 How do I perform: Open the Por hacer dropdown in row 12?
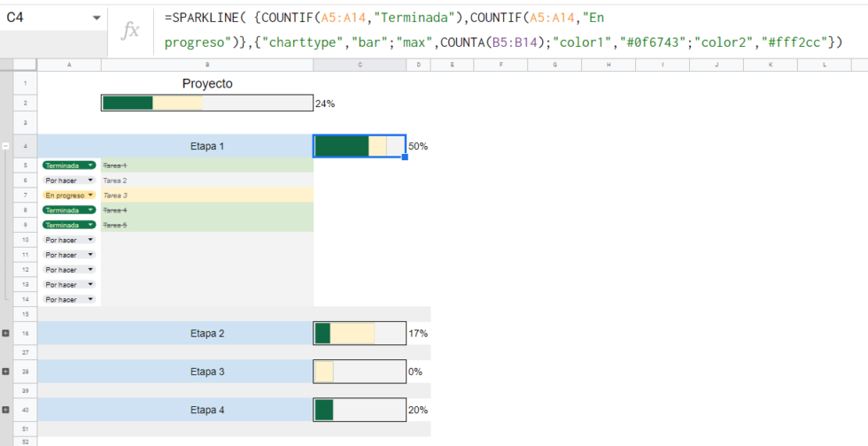90,270
